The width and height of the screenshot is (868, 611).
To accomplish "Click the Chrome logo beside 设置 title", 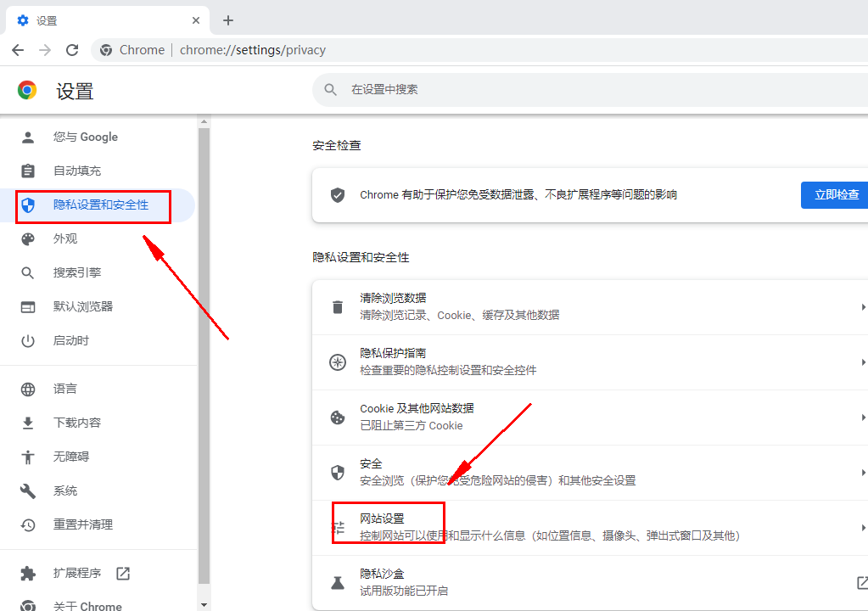I will (27, 90).
